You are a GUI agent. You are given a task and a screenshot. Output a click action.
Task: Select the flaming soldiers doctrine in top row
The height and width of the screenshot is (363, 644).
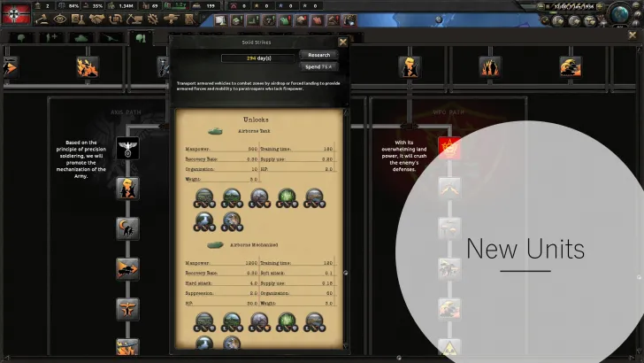[490, 67]
